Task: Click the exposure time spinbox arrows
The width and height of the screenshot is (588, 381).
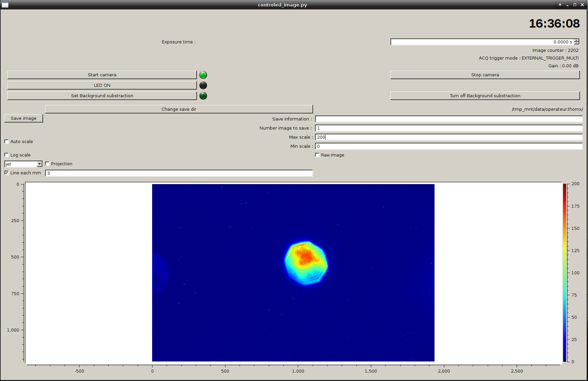Action: click(577, 42)
